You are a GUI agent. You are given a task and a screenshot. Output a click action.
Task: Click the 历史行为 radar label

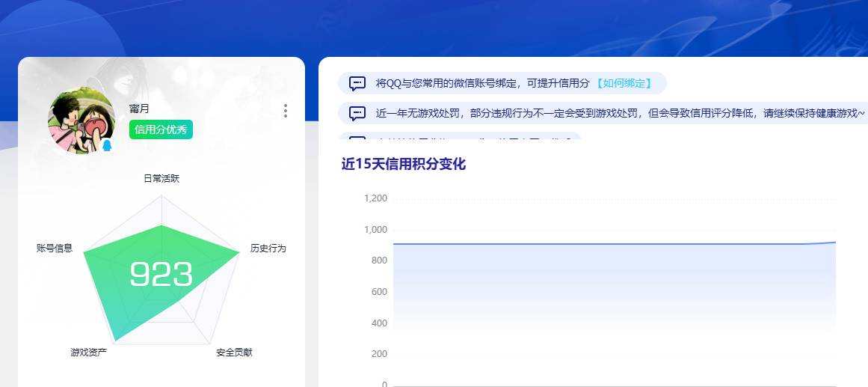pos(268,249)
